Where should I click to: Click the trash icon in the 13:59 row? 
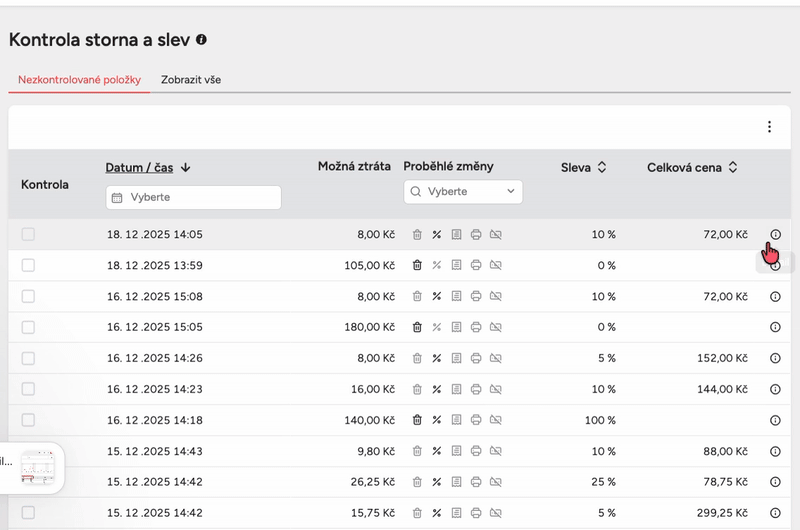coord(417,266)
